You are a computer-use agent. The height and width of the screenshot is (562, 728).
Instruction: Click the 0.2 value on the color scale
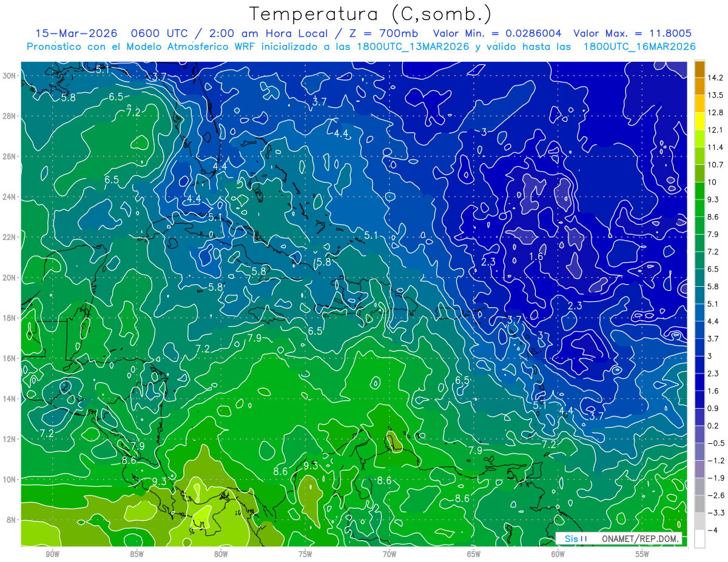coord(713,426)
